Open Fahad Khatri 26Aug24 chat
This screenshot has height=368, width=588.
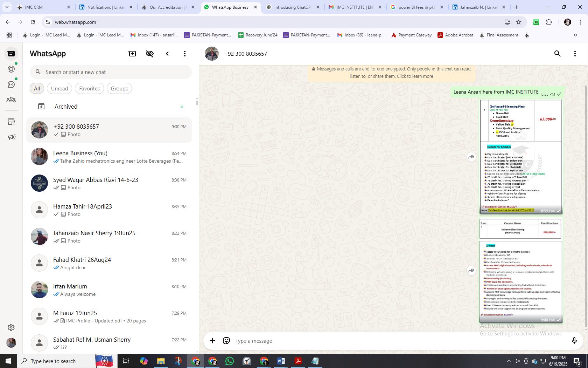(x=109, y=263)
